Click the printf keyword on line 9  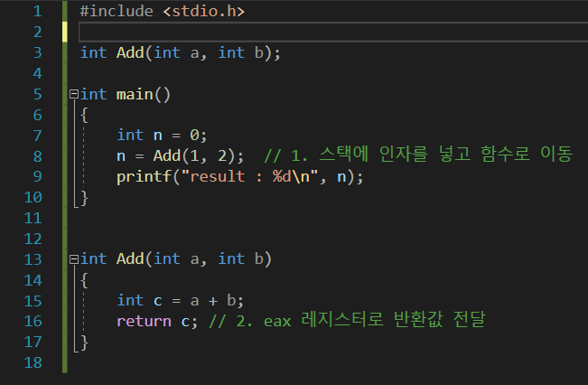click(x=144, y=176)
